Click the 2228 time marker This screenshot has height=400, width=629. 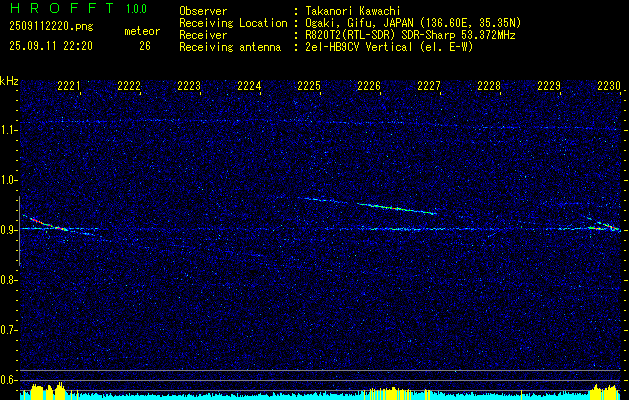[x=489, y=85]
